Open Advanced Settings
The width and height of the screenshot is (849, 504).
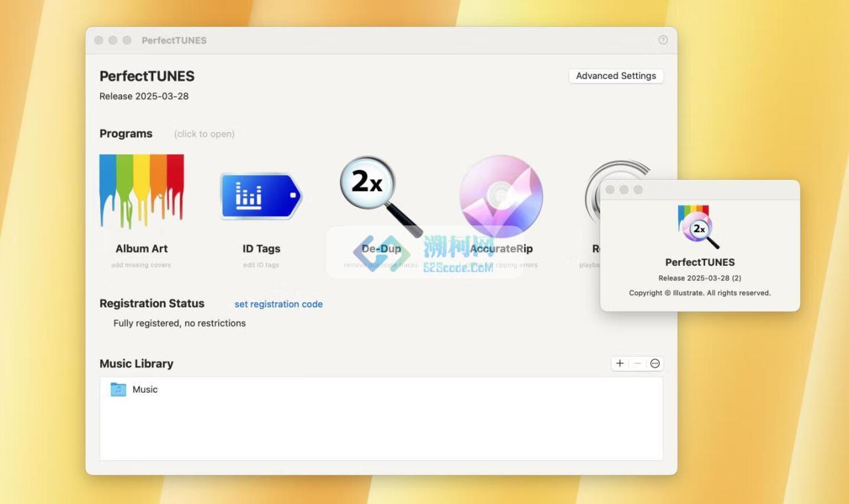click(616, 76)
